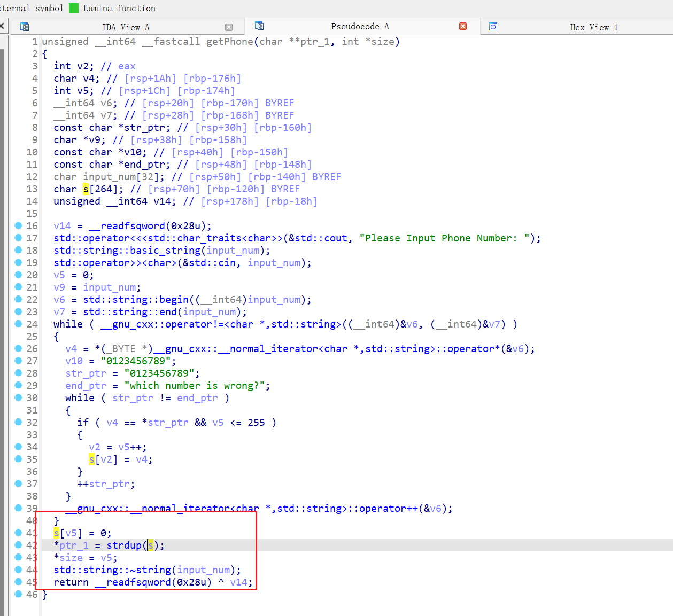Click the green Lumina function legend swatch
Image resolution: width=673 pixels, height=616 pixels.
click(74, 8)
